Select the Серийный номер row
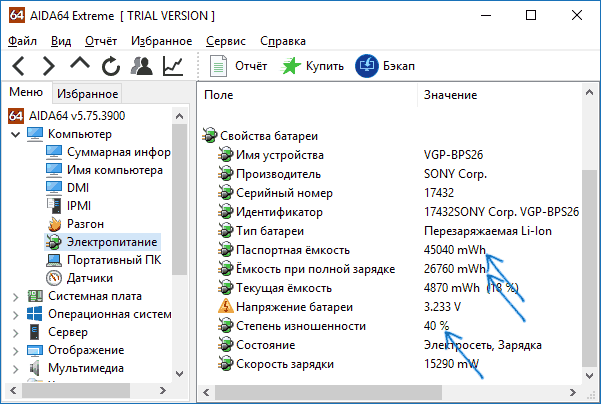The image size is (601, 404). point(390,193)
